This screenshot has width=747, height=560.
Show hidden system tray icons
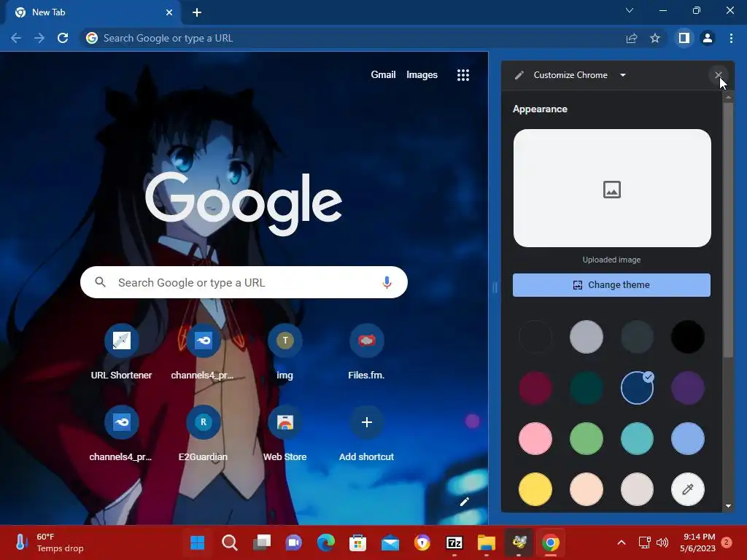(x=622, y=542)
